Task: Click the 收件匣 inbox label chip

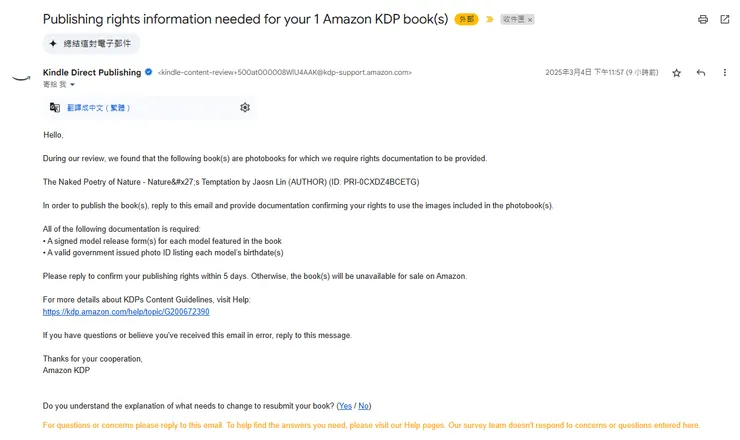Action: tap(513, 20)
